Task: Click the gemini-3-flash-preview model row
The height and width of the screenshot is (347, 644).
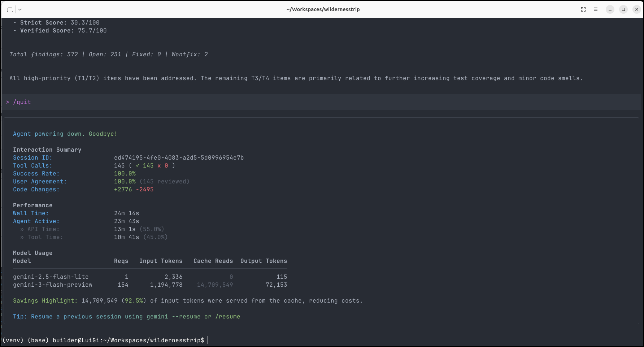Action: pyautogui.click(x=53, y=285)
